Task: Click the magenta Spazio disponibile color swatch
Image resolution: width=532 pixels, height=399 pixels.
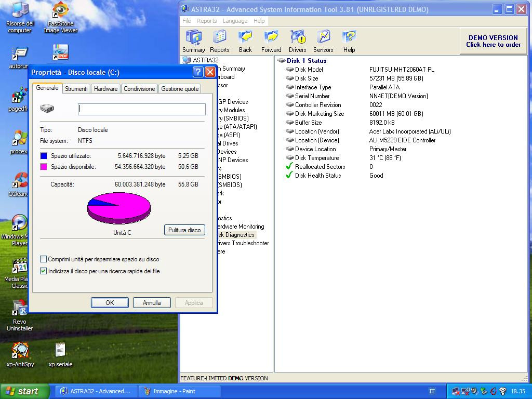Action: [x=44, y=167]
